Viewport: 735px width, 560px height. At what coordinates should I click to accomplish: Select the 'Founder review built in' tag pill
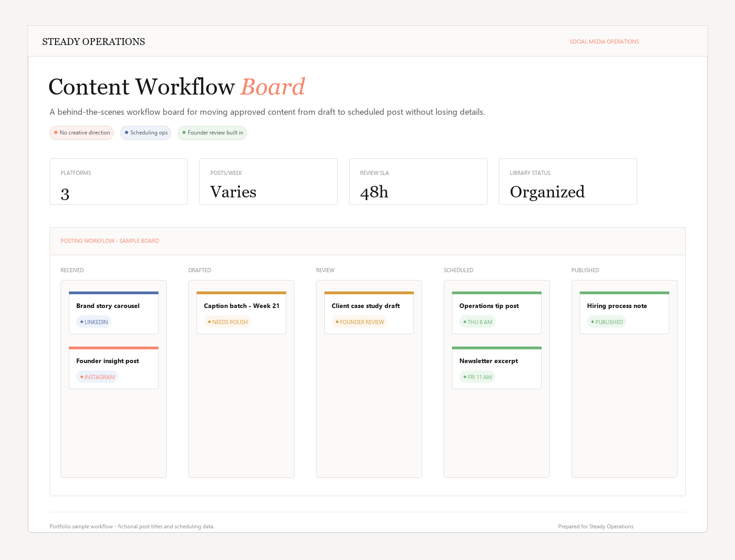point(212,133)
